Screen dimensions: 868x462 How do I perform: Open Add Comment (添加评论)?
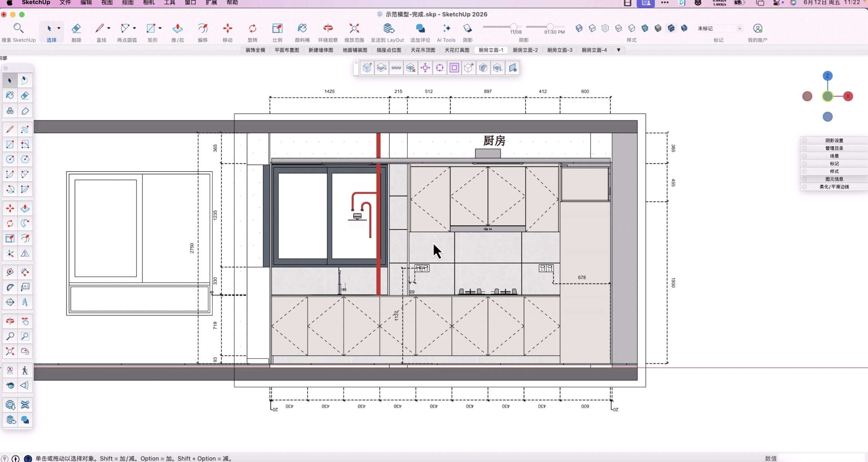click(420, 33)
